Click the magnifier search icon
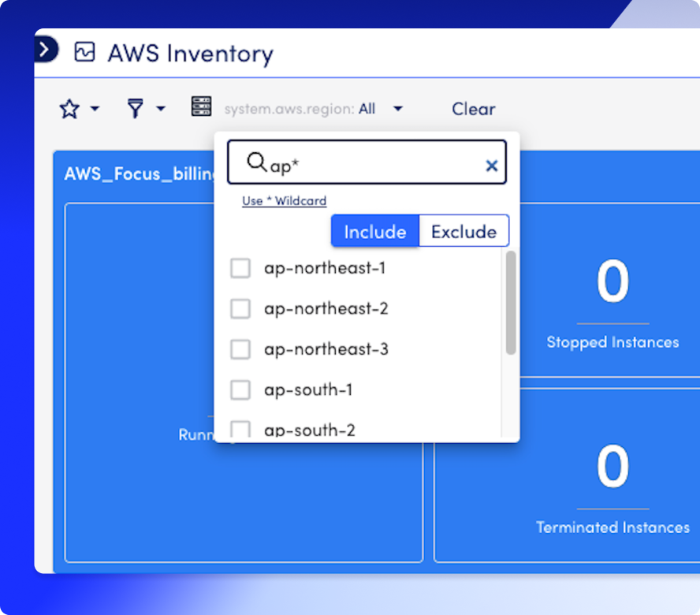700x615 pixels. coord(257,162)
